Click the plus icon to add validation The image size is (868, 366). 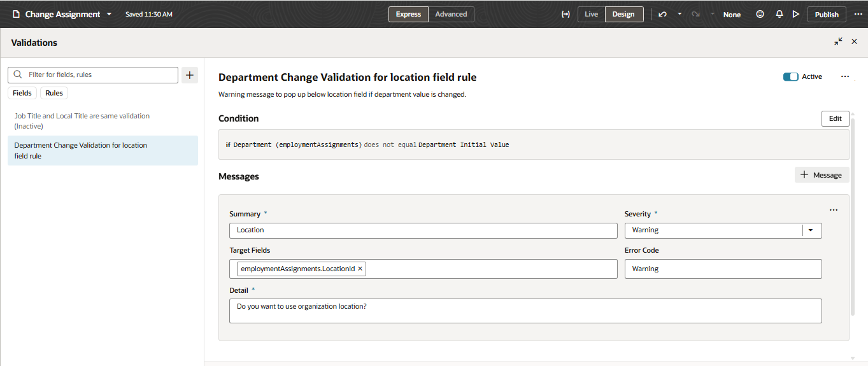[190, 75]
